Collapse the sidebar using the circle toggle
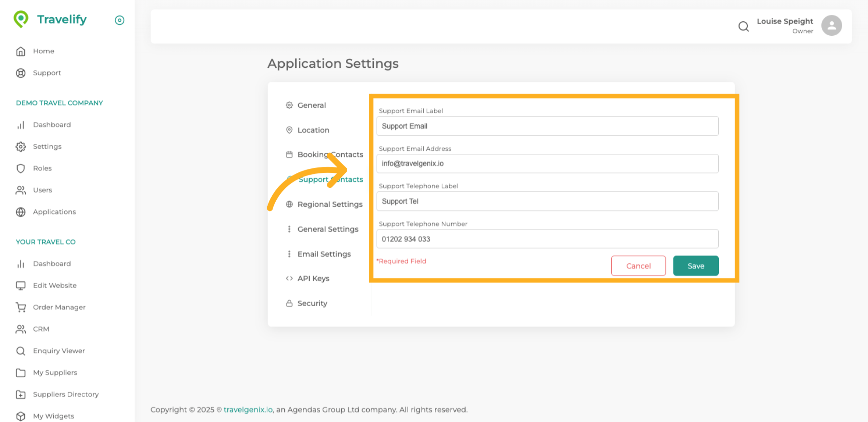The height and width of the screenshot is (422, 868). (x=119, y=20)
